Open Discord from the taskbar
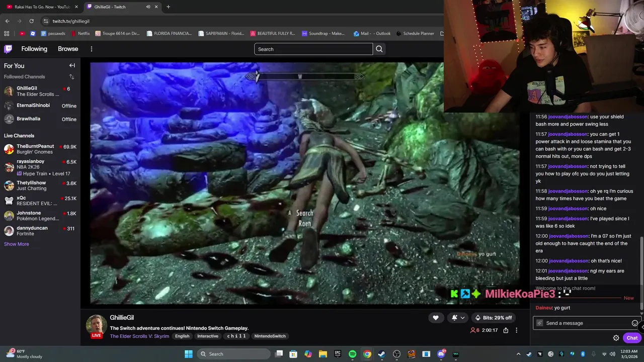The height and width of the screenshot is (362, 644). pos(441,354)
